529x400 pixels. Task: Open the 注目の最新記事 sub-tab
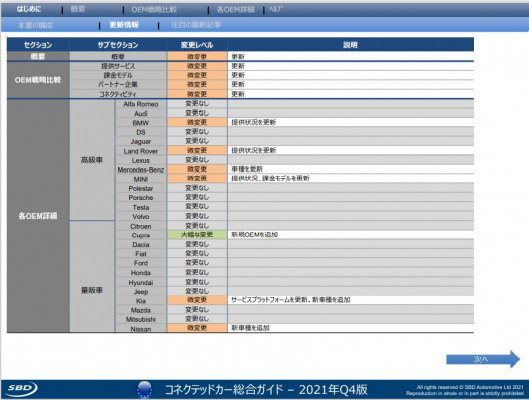tap(196, 25)
